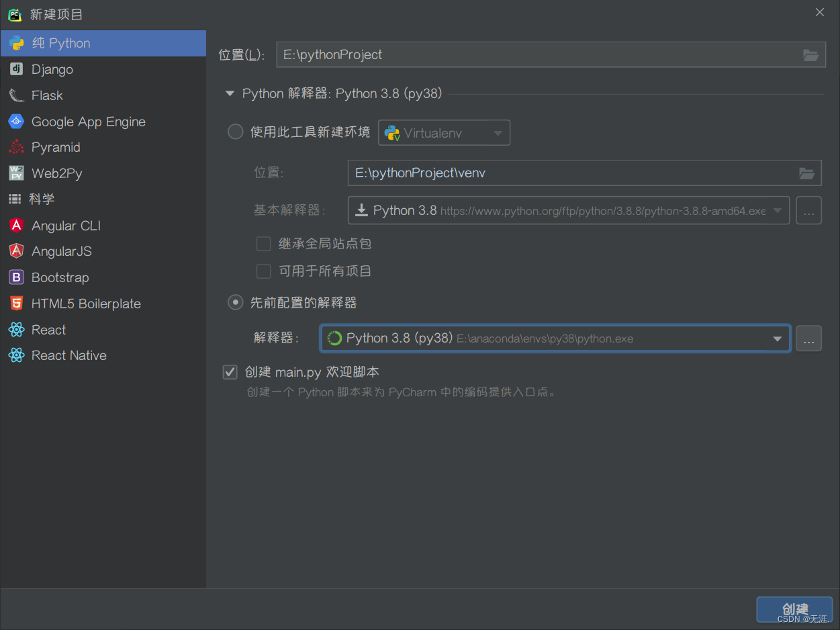Click the 位置(L): label
This screenshot has height=630, width=840.
coord(242,55)
